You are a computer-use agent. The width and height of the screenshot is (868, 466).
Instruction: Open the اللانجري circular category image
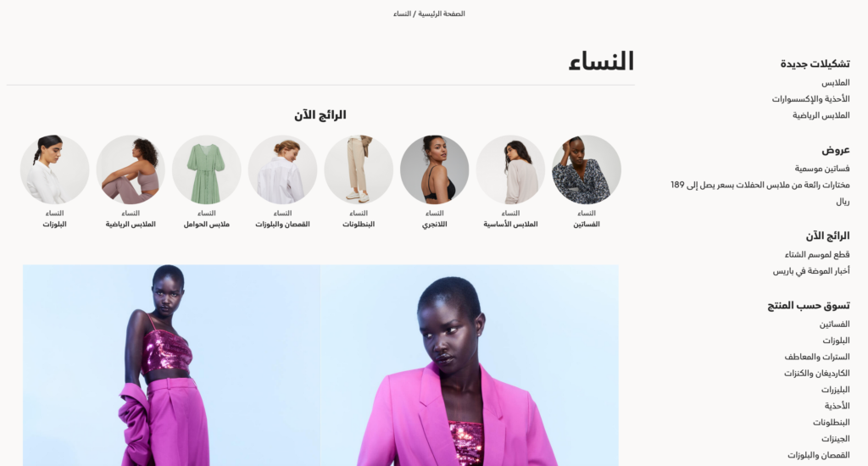tap(435, 169)
